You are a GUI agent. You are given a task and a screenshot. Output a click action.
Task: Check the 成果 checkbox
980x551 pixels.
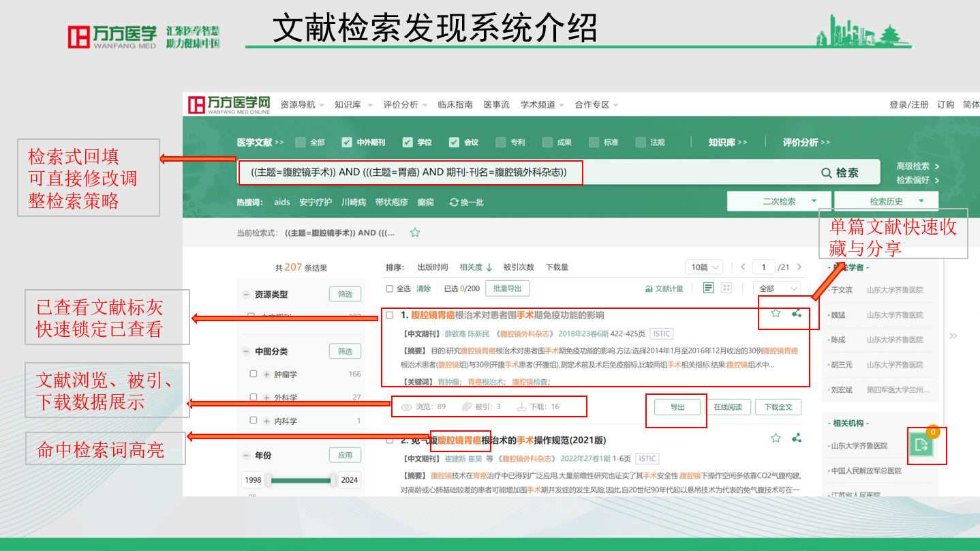pos(547,143)
